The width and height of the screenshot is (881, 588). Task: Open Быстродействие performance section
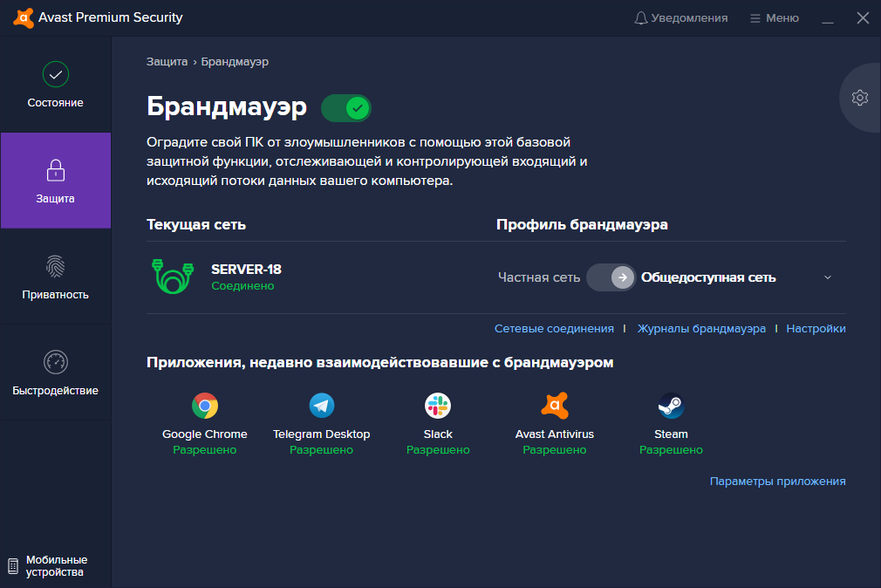(56, 373)
